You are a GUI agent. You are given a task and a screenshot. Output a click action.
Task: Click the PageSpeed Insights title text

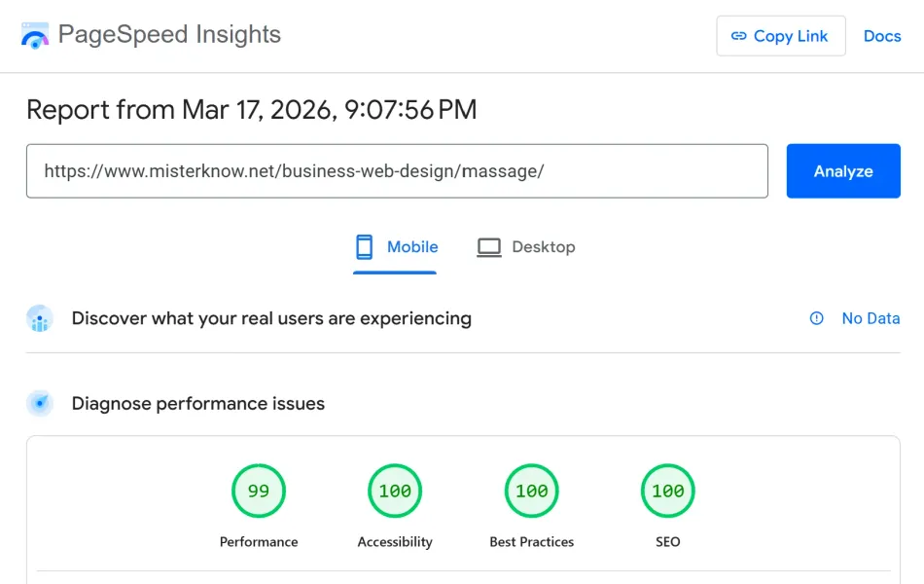tap(169, 35)
